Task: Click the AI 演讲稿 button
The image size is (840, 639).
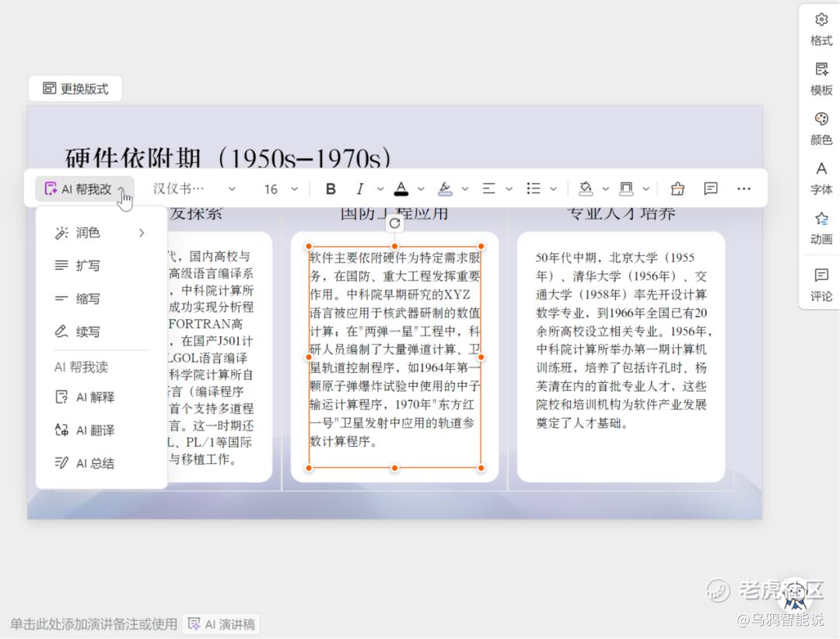Action: point(221,624)
